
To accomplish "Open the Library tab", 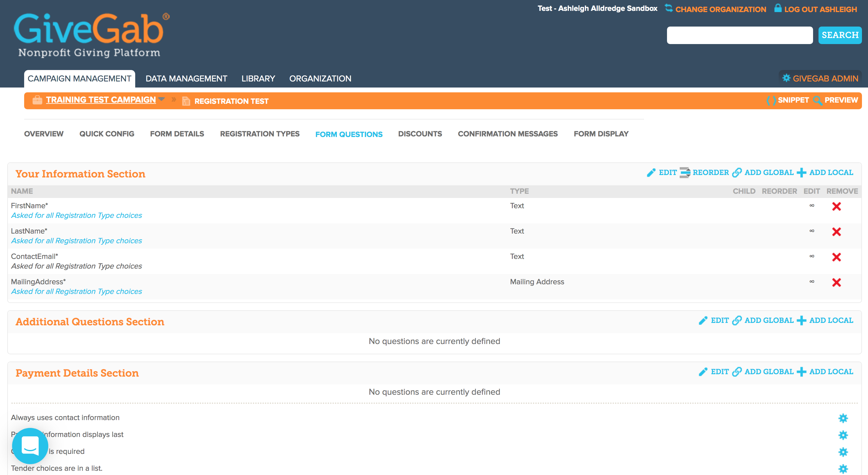I will coord(258,78).
